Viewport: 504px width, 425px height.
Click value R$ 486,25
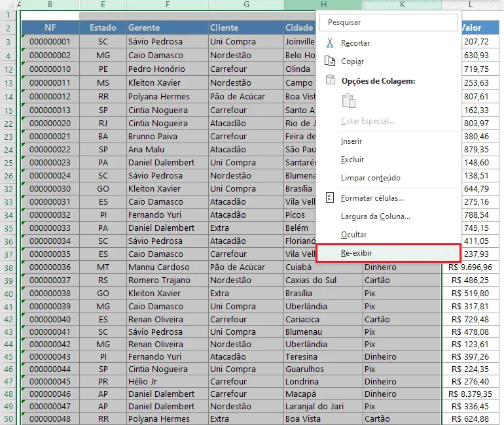(x=470, y=280)
